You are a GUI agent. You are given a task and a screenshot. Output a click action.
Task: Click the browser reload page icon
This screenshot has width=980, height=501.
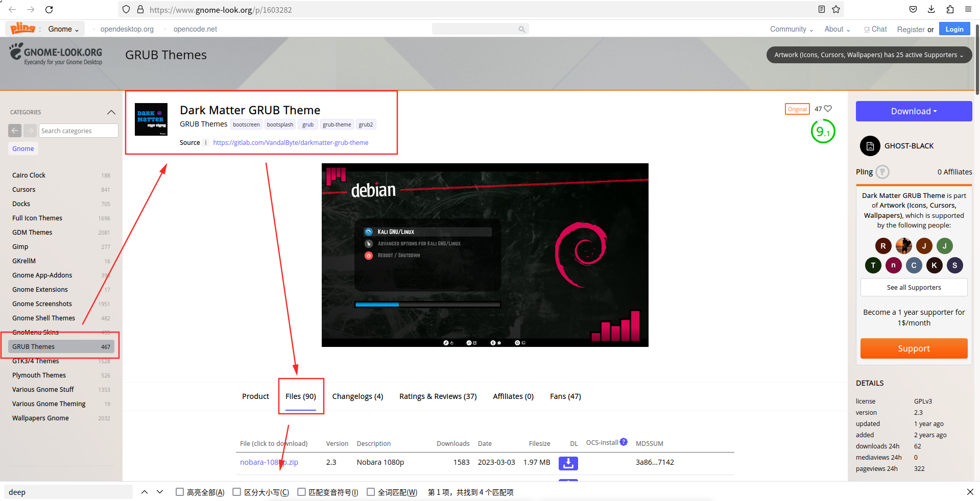click(x=49, y=10)
